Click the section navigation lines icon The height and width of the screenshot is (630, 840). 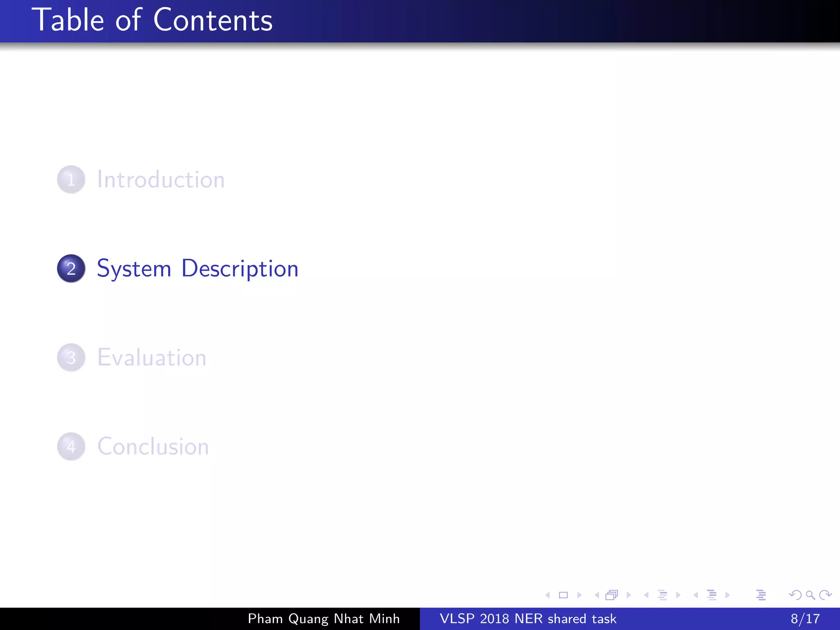coord(712,595)
